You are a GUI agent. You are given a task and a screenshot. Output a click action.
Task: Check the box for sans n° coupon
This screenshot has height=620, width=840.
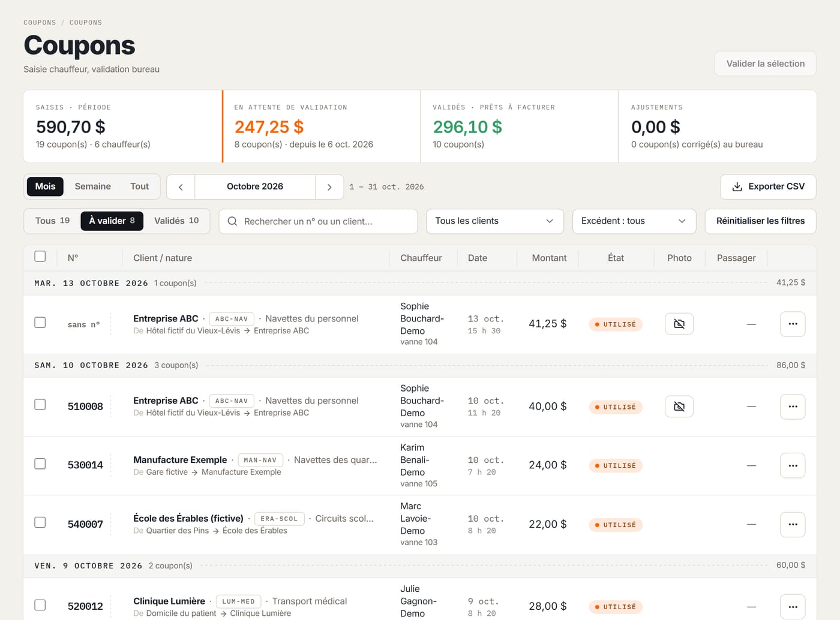coord(40,323)
